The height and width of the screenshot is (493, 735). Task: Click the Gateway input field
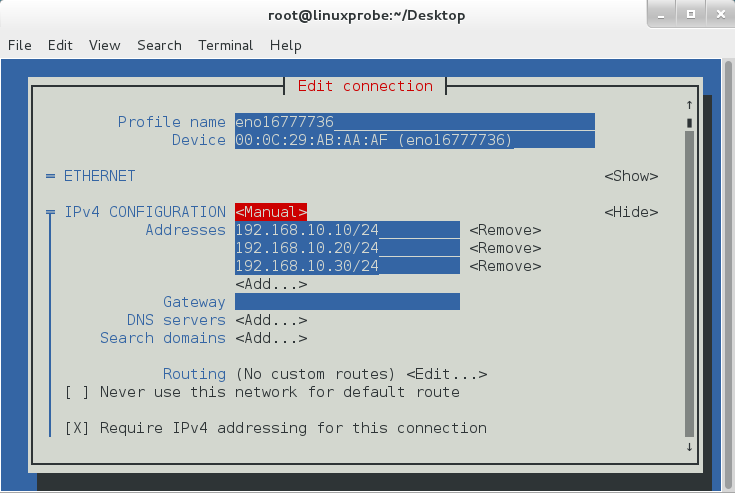[347, 302]
